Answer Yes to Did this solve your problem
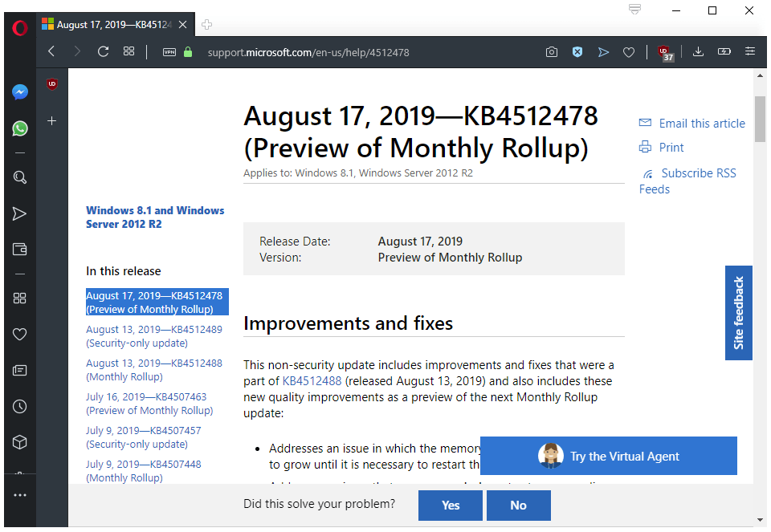Image resolution: width=771 pixels, height=532 pixels. pyautogui.click(x=451, y=505)
